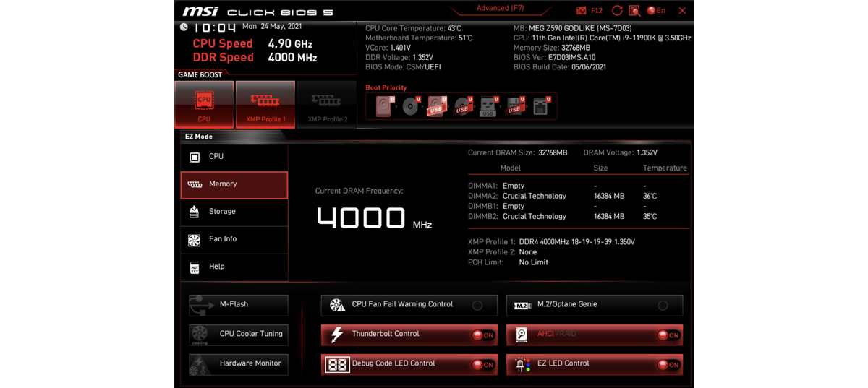
Task: Click the clock icon beside the time
Action: click(184, 27)
